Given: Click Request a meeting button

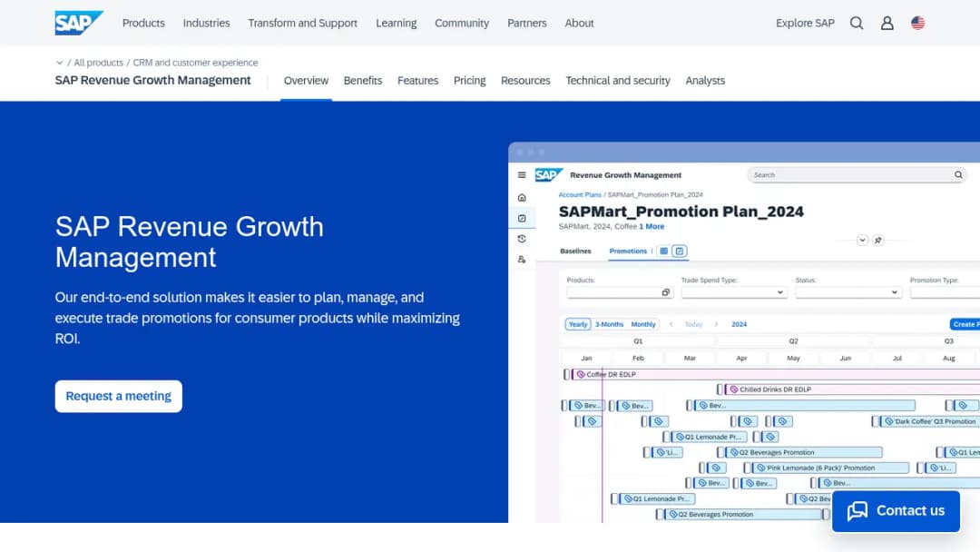Looking at the screenshot, I should click(119, 397).
